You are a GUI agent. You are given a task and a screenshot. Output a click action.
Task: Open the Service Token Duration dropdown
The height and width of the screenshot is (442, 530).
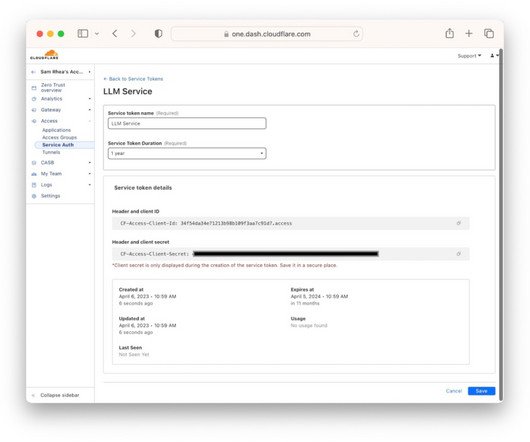coord(187,153)
